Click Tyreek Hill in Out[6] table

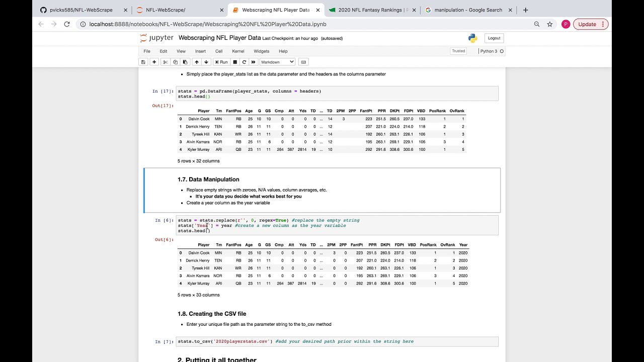click(200, 268)
